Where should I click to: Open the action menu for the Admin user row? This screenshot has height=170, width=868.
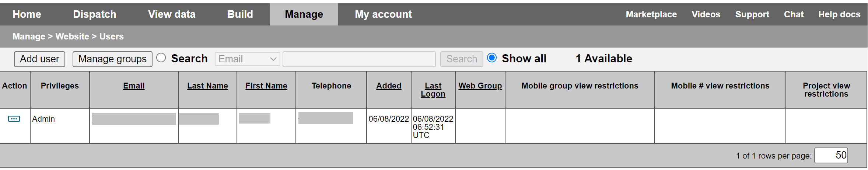(x=14, y=119)
